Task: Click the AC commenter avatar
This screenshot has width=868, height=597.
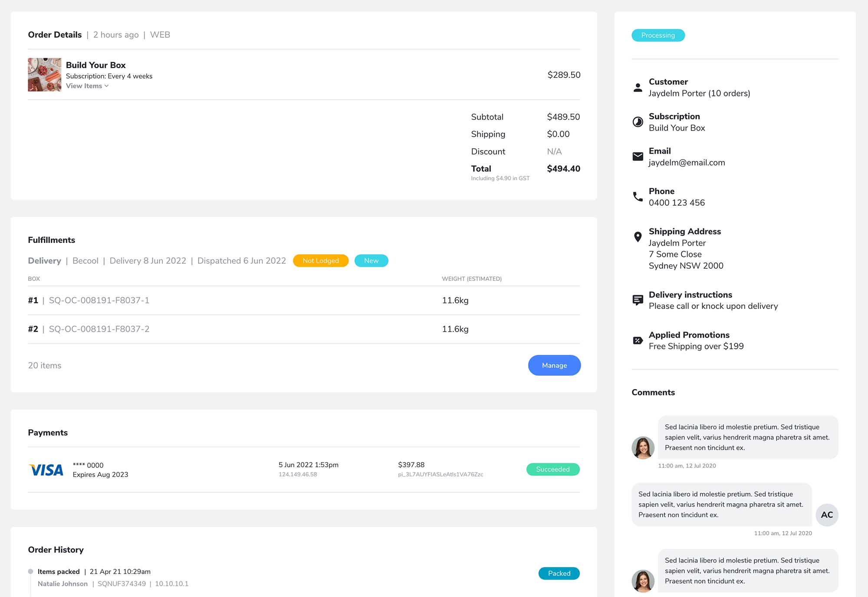Action: pyautogui.click(x=826, y=515)
